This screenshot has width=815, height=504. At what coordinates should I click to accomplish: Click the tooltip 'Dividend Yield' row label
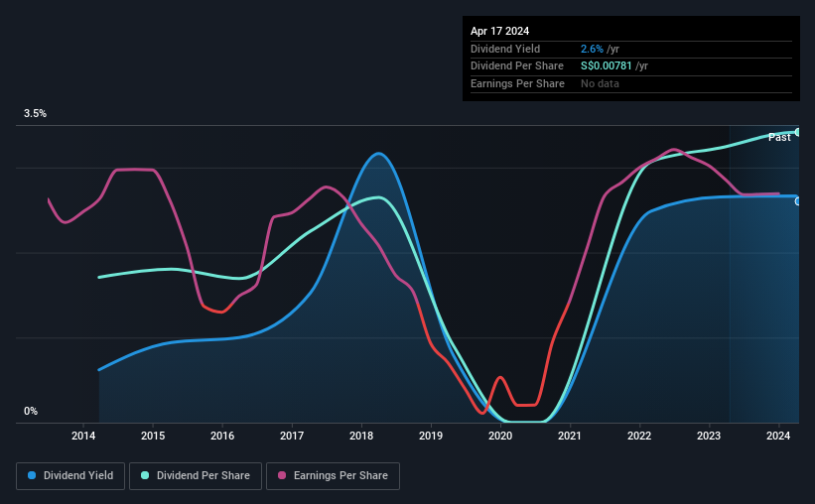pos(505,49)
